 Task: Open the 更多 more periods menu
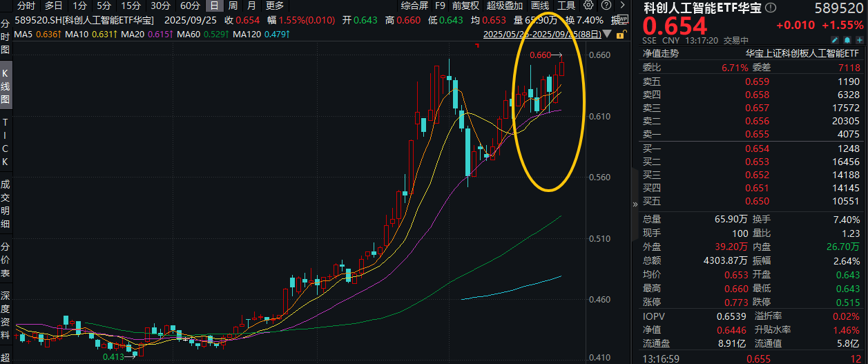[x=274, y=6]
